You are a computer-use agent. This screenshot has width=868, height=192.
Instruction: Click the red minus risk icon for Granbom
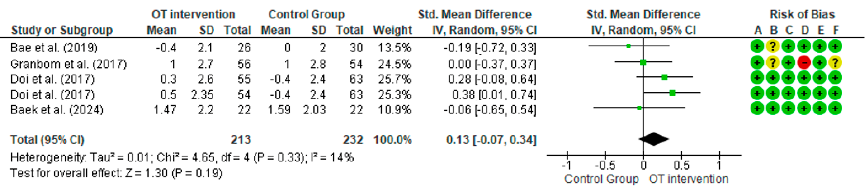[x=804, y=62]
